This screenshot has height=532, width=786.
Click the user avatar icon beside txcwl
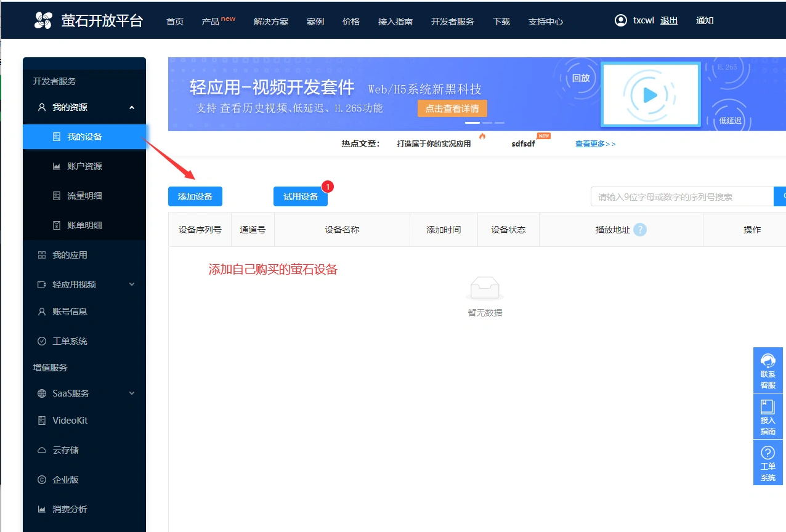point(621,20)
